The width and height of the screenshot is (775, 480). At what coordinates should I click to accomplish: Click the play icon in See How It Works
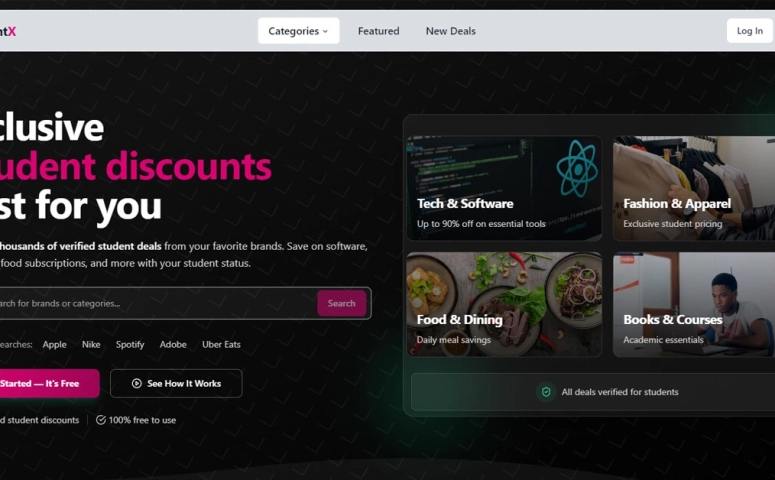coord(137,384)
